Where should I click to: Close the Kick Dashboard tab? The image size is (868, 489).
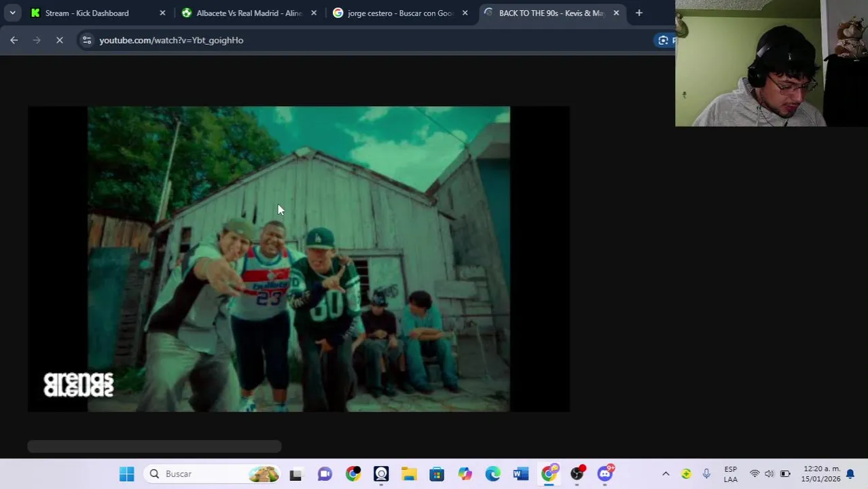point(162,13)
